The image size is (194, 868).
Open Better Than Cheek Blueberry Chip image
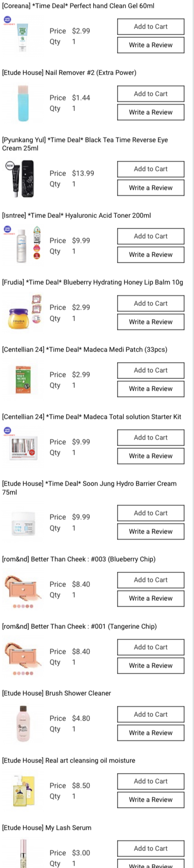click(23, 590)
